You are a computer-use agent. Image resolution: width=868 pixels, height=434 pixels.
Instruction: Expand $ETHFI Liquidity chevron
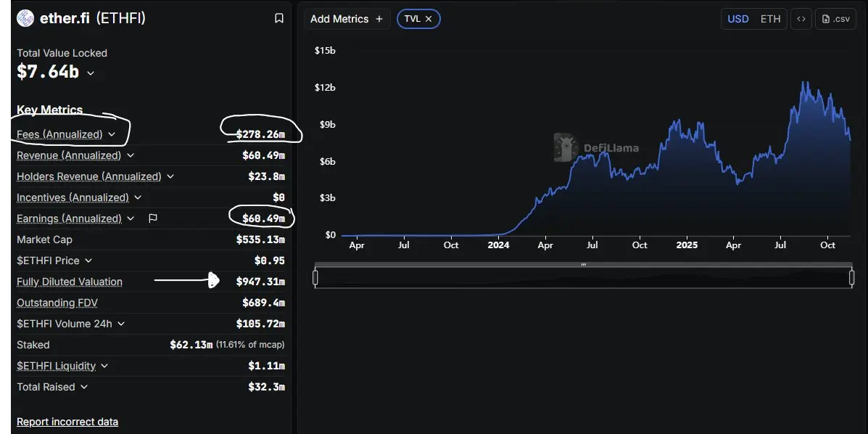[104, 366]
